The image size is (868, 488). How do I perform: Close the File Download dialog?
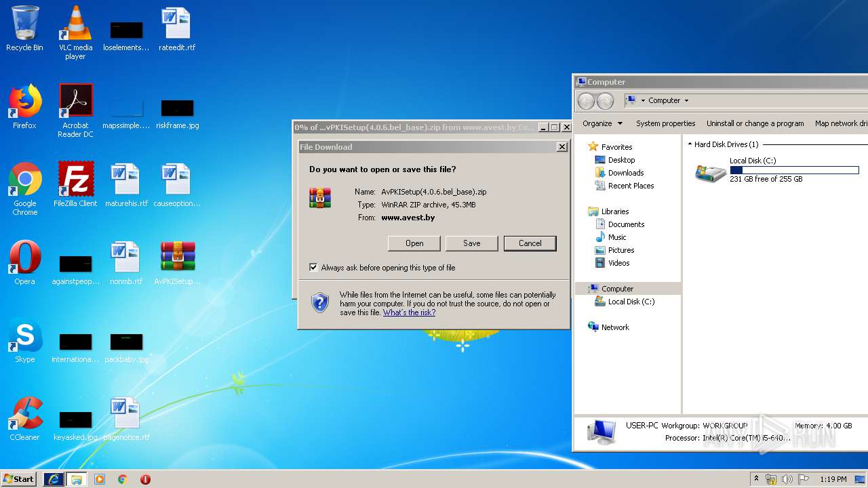[561, 147]
